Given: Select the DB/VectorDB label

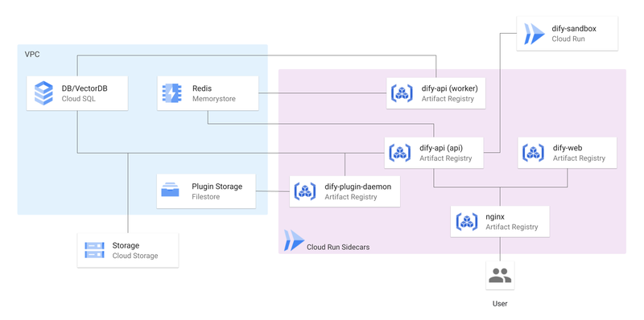Looking at the screenshot, I should click(85, 88).
